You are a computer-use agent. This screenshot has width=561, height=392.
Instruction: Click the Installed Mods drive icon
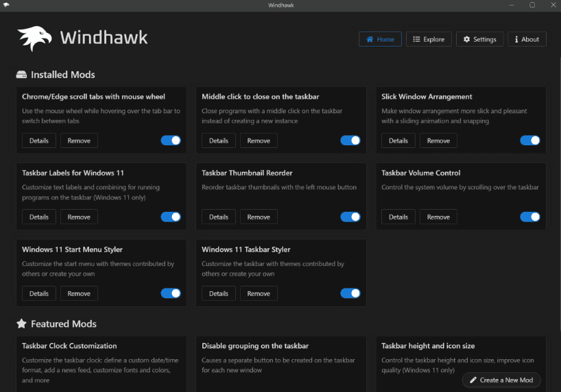tap(21, 75)
